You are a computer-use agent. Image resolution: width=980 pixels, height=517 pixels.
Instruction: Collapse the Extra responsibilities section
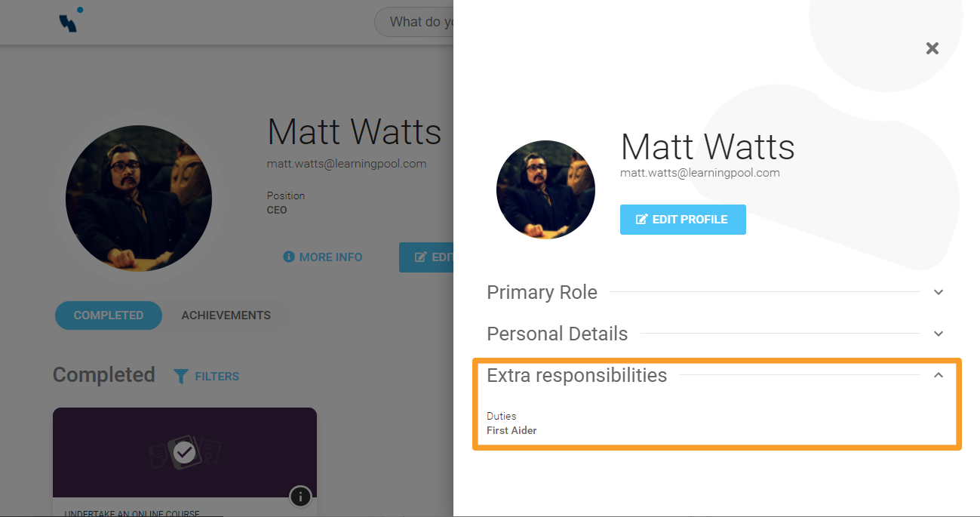(939, 375)
